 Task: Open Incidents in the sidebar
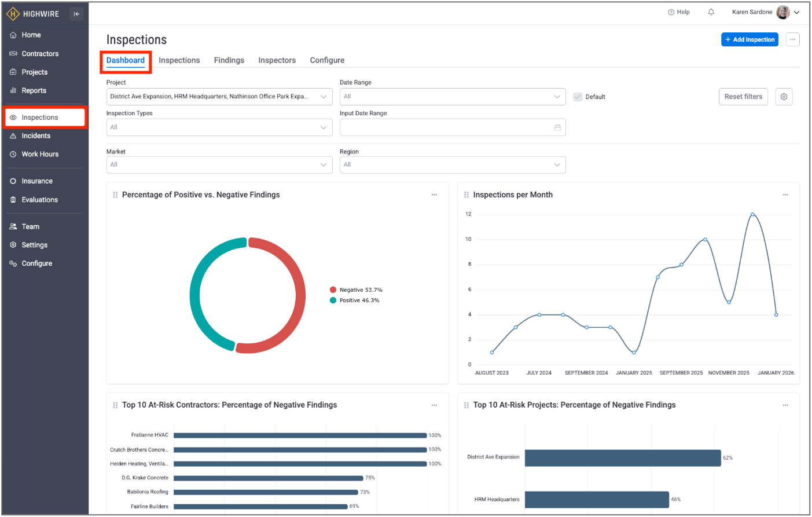click(36, 136)
